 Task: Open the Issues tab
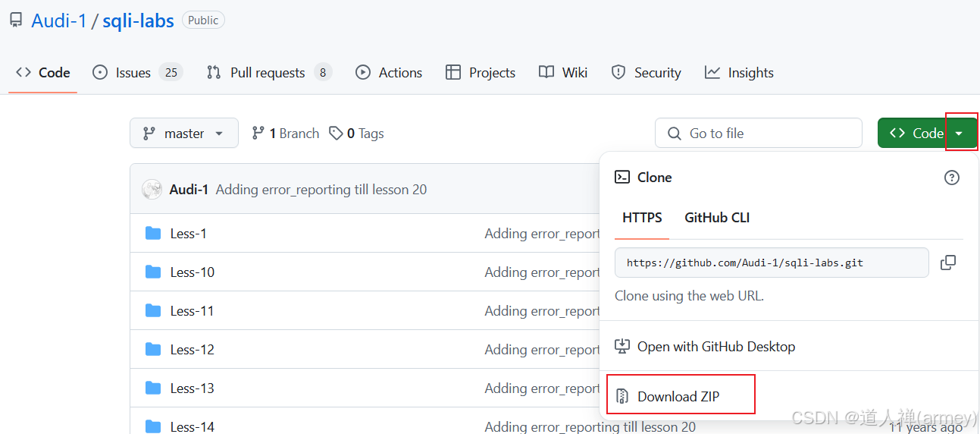137,73
